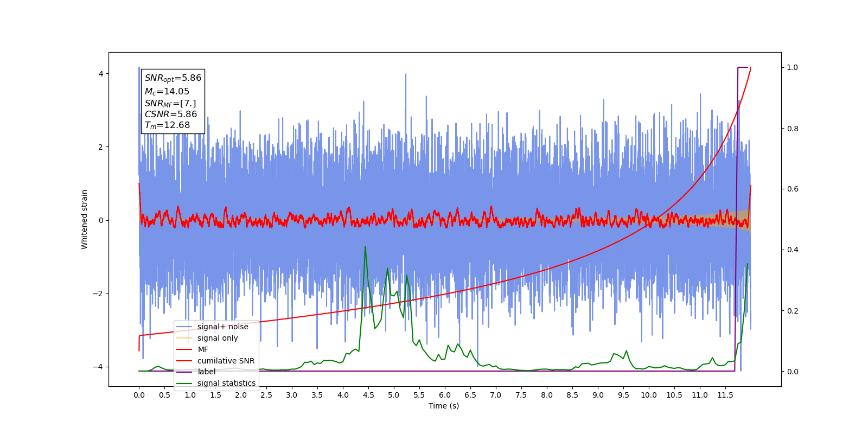Click the Tm=12.68 annotation text
This screenshot has height=434, width=868.
coord(167,125)
